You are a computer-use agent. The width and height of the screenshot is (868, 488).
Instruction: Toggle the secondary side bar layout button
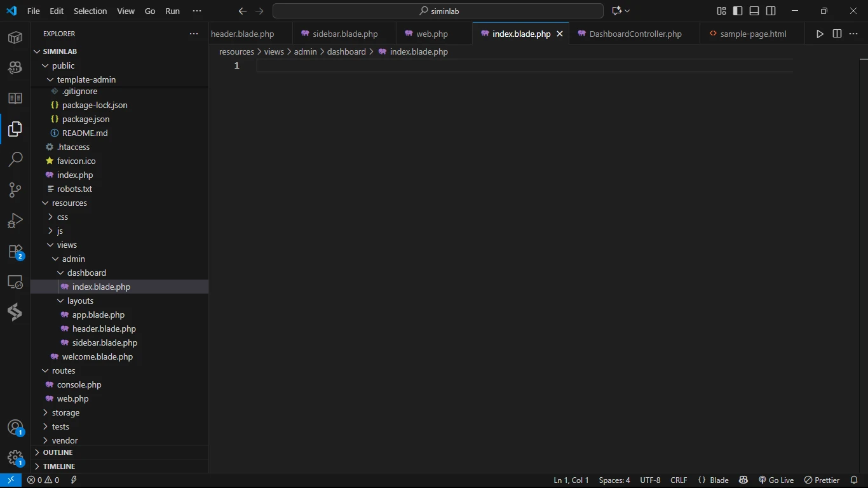[771, 11]
